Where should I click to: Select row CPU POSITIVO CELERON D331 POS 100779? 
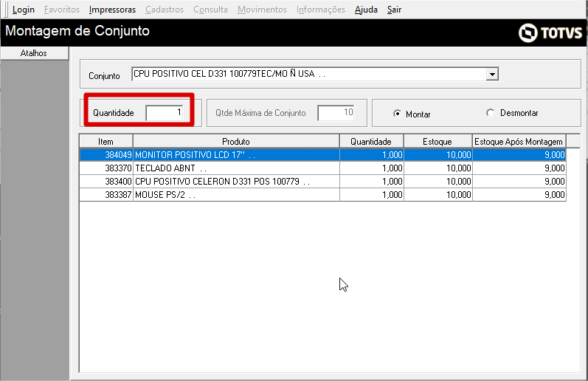click(322, 182)
